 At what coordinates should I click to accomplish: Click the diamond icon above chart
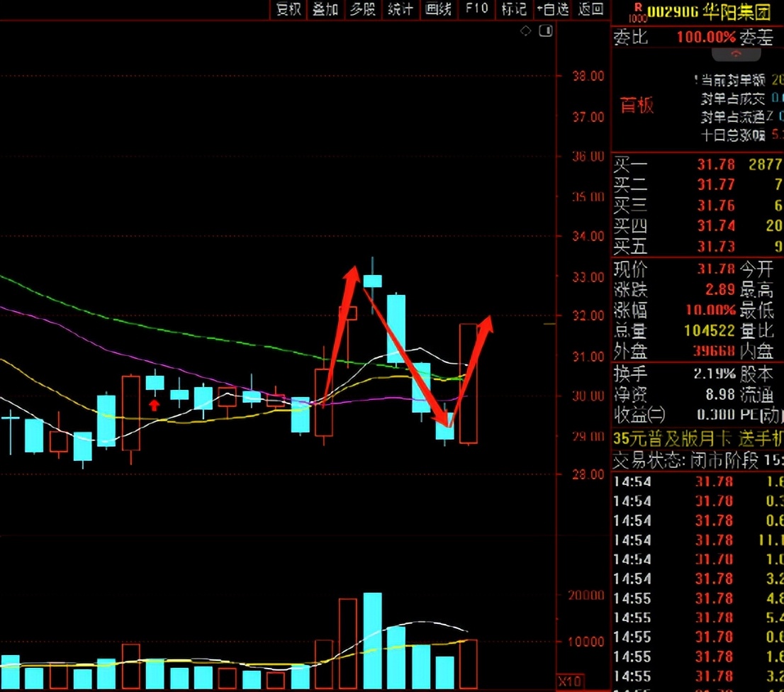(x=525, y=31)
